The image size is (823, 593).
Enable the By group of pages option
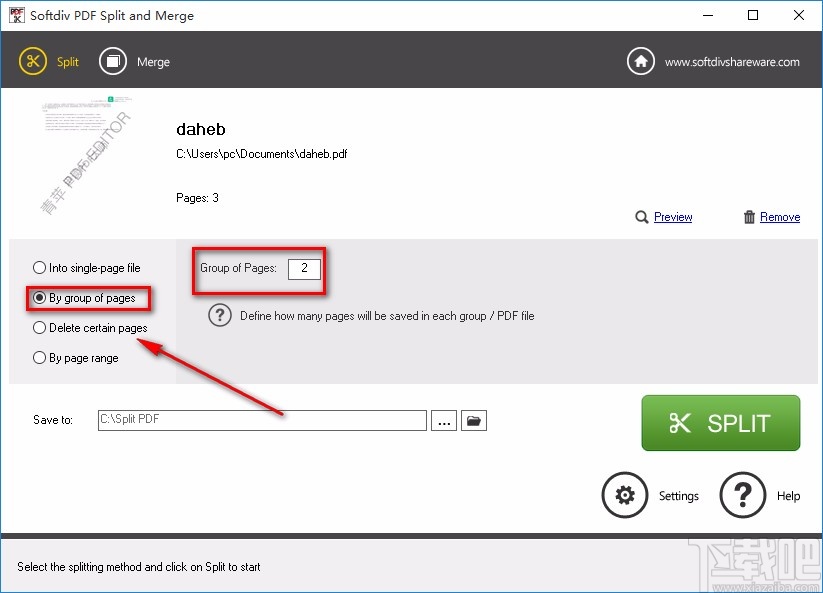[38, 297]
